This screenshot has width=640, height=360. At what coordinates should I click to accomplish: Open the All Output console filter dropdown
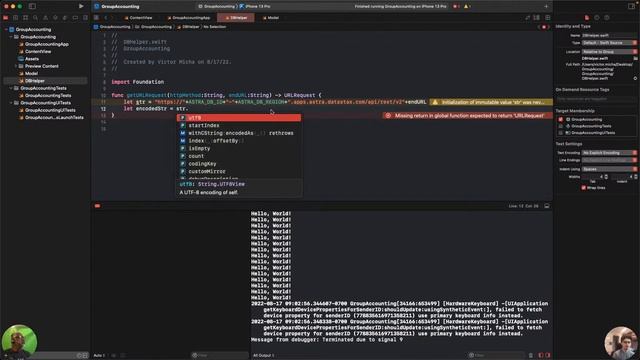[264, 356]
